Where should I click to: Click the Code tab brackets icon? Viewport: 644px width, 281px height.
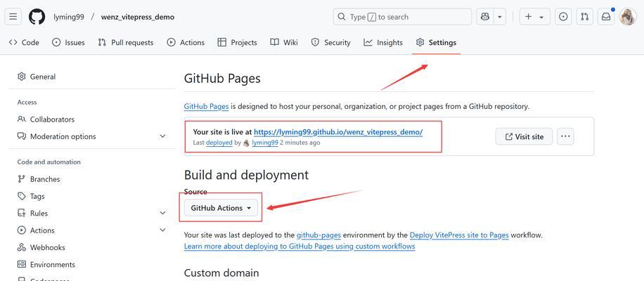13,42
